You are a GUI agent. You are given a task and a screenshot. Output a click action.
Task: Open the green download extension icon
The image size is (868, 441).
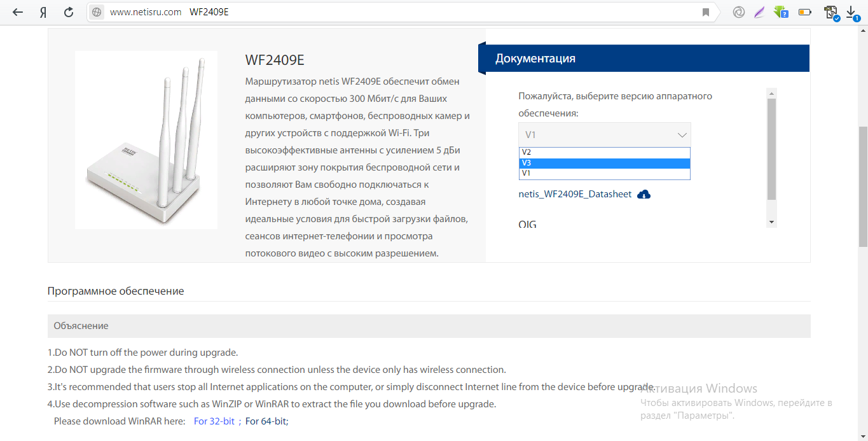tap(780, 12)
